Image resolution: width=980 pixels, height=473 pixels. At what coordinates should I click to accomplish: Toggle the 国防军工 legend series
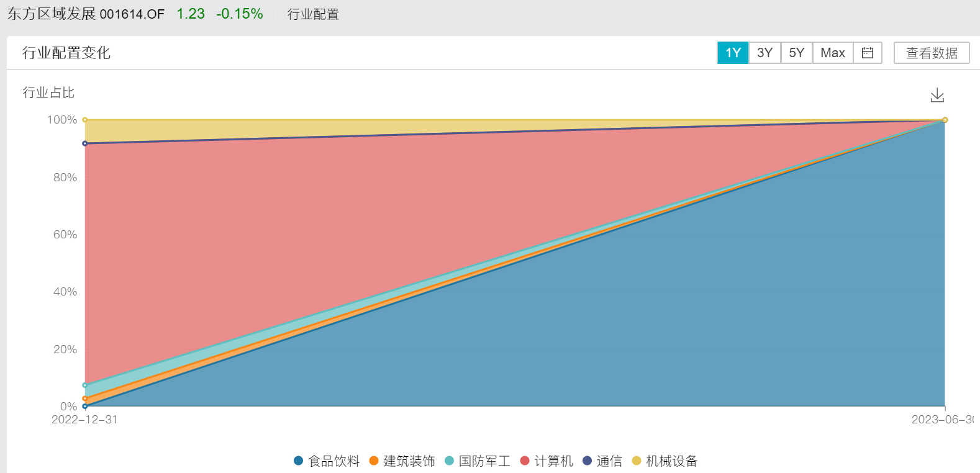click(x=478, y=461)
